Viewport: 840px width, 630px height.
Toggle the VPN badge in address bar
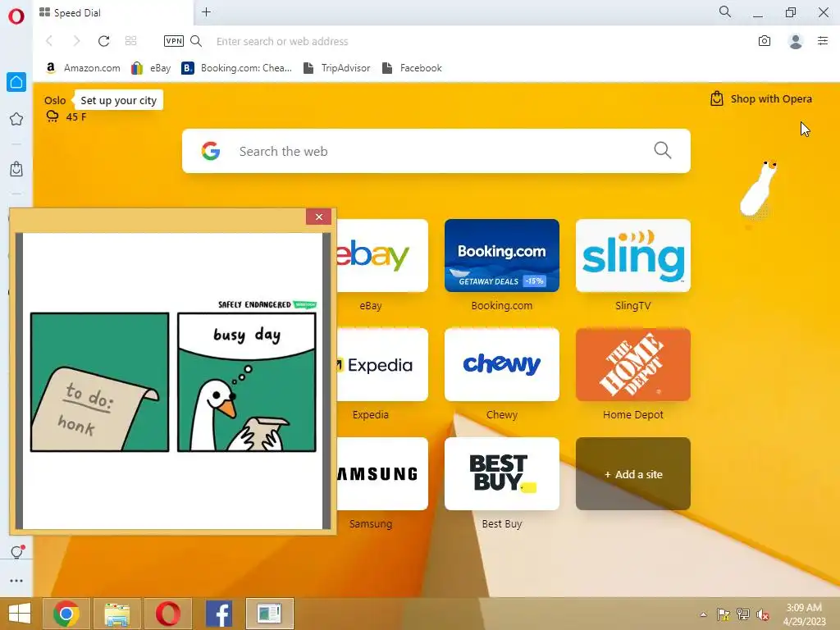(x=174, y=41)
